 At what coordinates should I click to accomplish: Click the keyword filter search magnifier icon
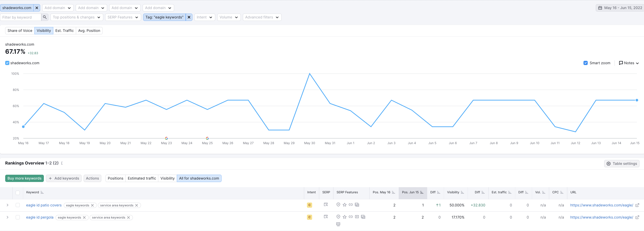[45, 17]
